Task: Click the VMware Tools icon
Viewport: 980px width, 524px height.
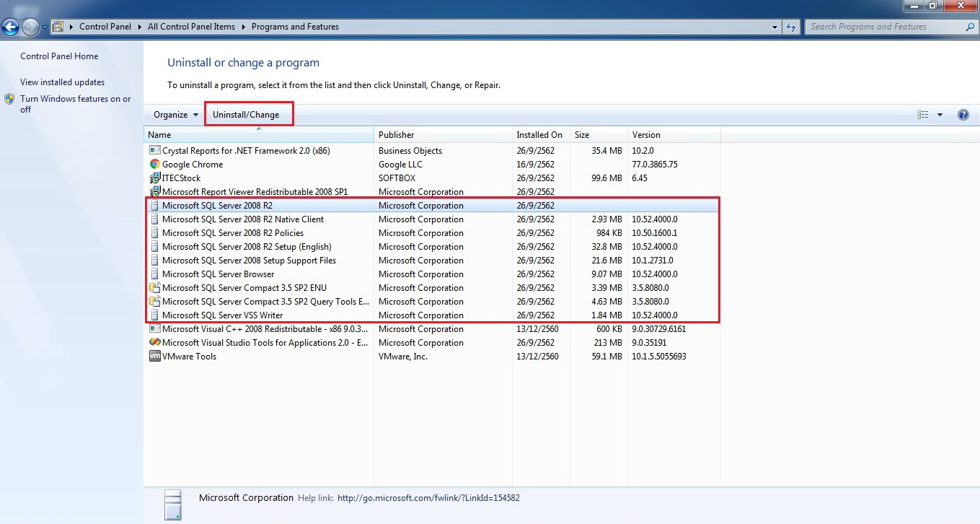Action: coord(154,357)
